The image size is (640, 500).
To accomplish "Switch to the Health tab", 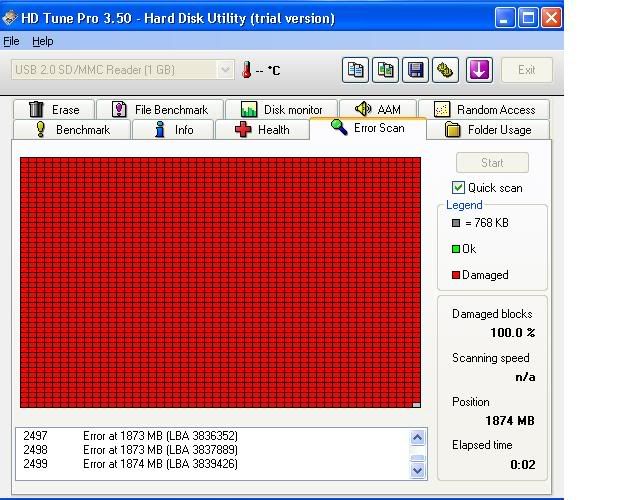I will [262, 130].
